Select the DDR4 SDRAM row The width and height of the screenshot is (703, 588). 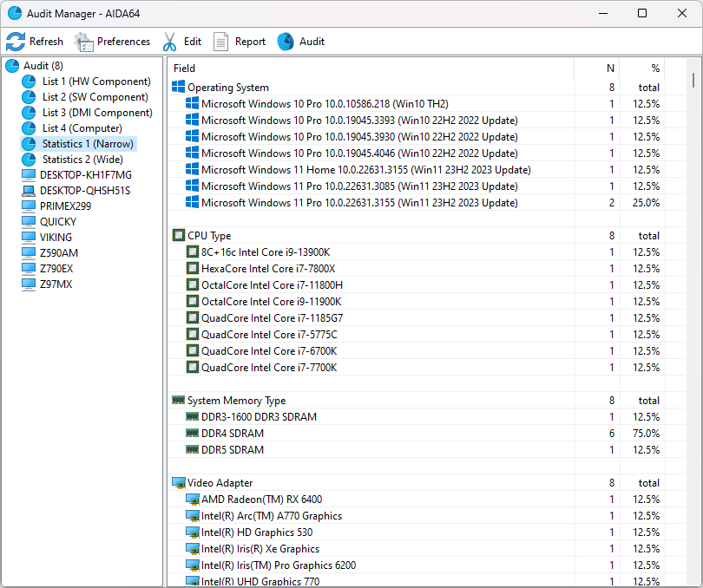pyautogui.click(x=233, y=434)
